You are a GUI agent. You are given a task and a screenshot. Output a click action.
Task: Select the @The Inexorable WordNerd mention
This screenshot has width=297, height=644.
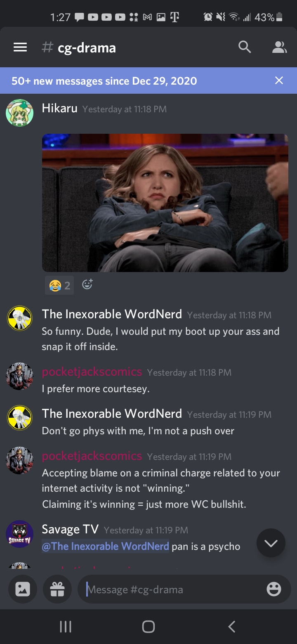(106, 546)
